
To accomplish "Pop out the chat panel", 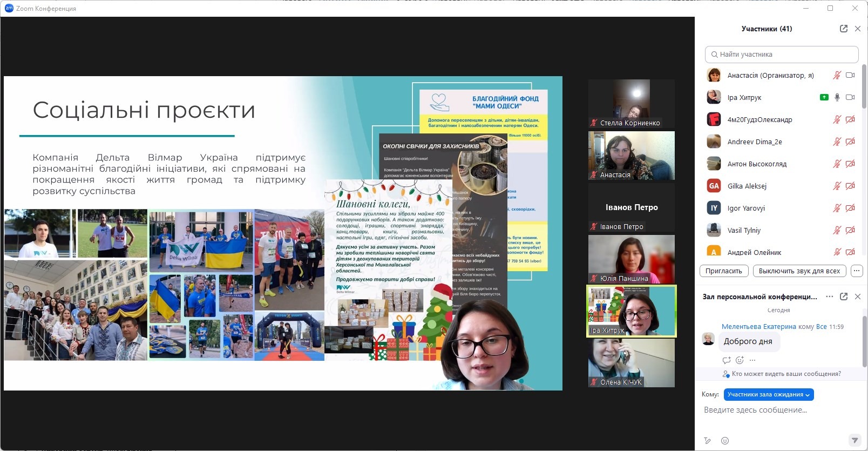I will coord(844,297).
